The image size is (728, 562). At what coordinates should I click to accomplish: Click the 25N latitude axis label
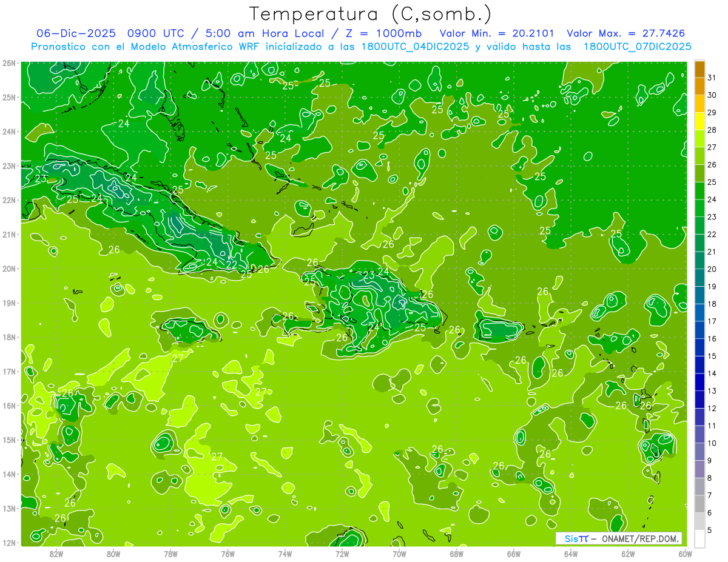pos(8,97)
